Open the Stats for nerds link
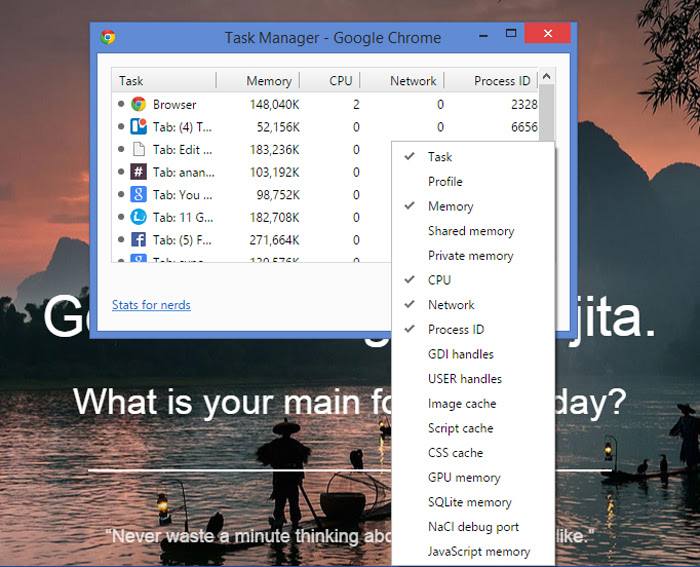 click(x=151, y=304)
